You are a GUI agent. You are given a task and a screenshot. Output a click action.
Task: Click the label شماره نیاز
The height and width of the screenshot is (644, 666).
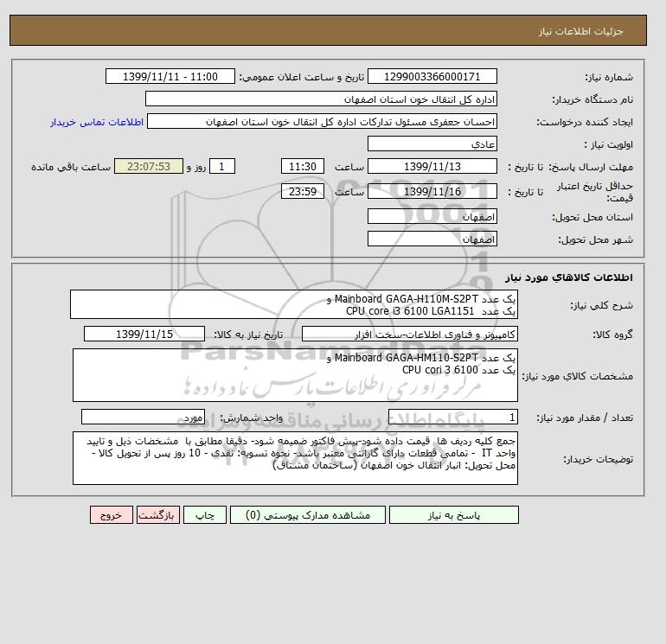[x=609, y=77]
